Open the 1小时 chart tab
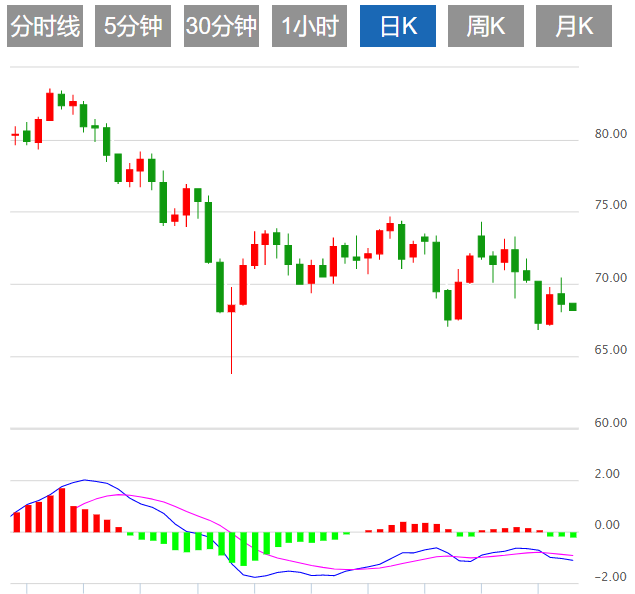The image size is (635, 594). 309,26
